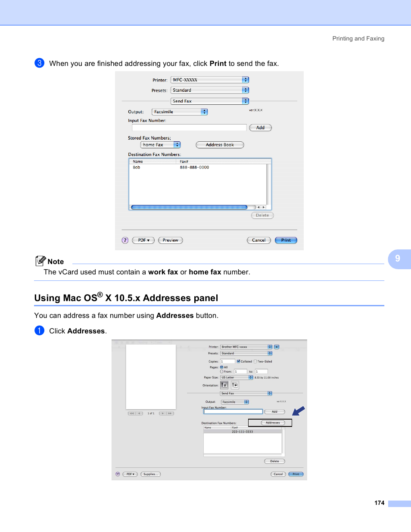Click the help icon in the upper fax dialog
411x532 pixels.
[125, 240]
